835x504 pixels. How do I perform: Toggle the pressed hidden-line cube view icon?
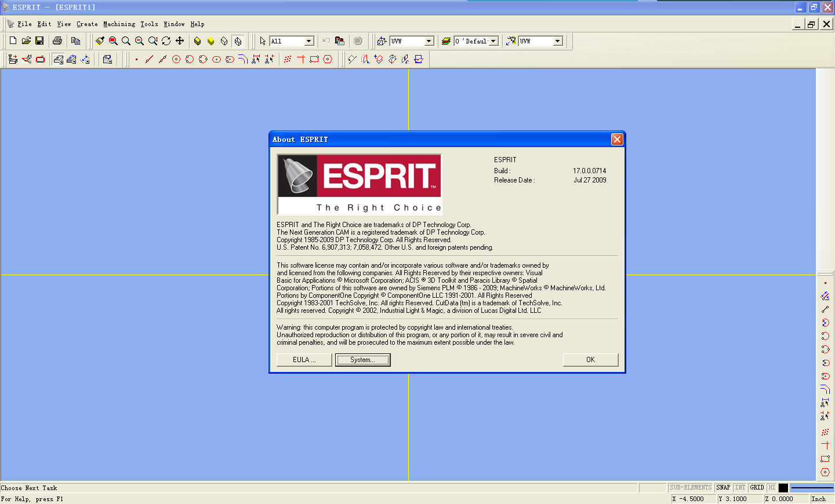click(238, 41)
